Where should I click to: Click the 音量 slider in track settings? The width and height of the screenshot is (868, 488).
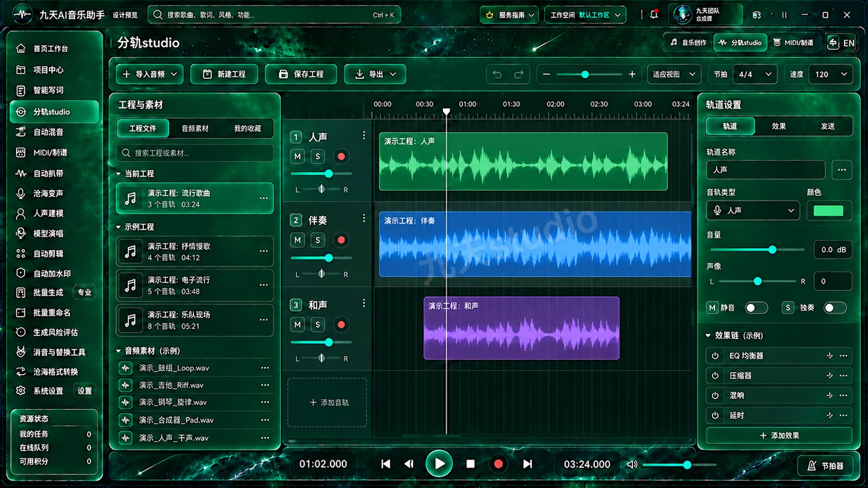757,249
